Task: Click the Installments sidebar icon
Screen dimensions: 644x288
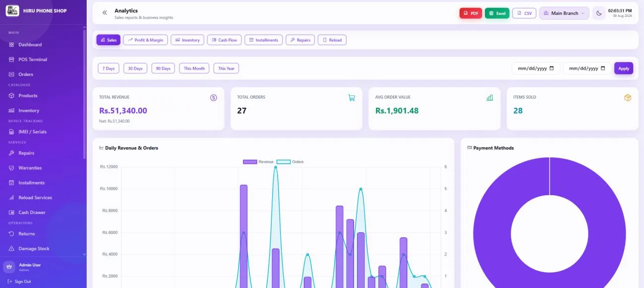Action: click(x=11, y=183)
